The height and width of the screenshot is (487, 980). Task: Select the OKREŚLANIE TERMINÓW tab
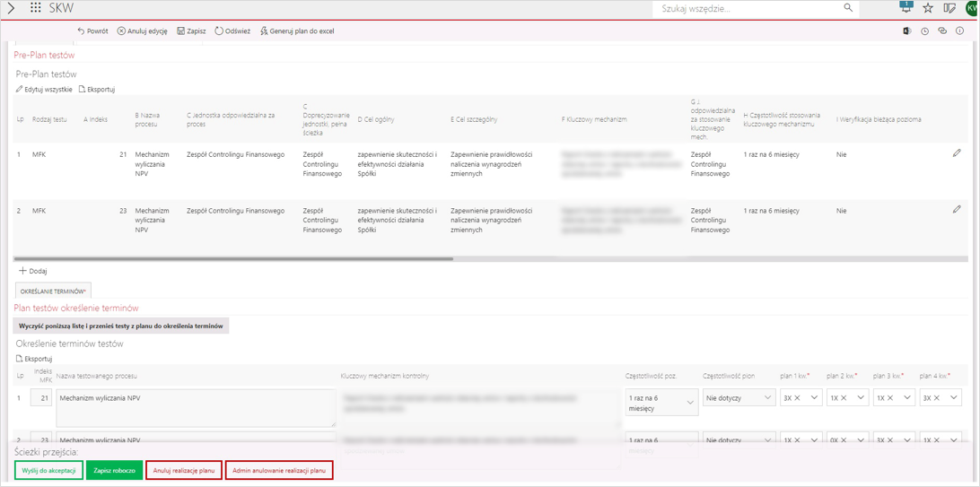pos(52,291)
